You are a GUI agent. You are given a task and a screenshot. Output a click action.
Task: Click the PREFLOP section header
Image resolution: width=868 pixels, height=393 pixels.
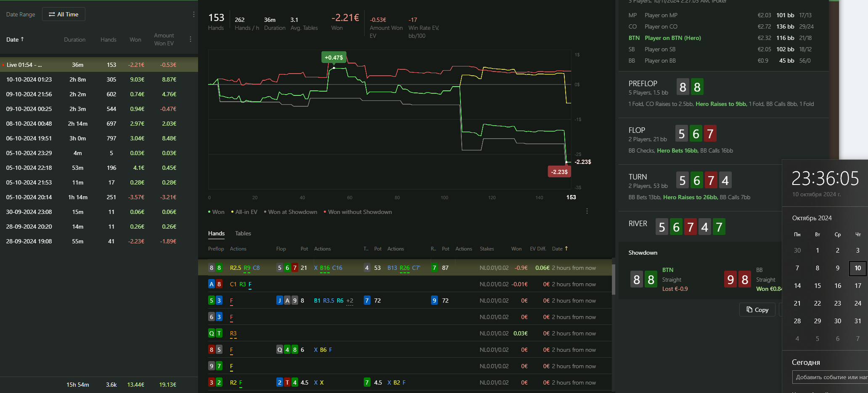coord(643,84)
